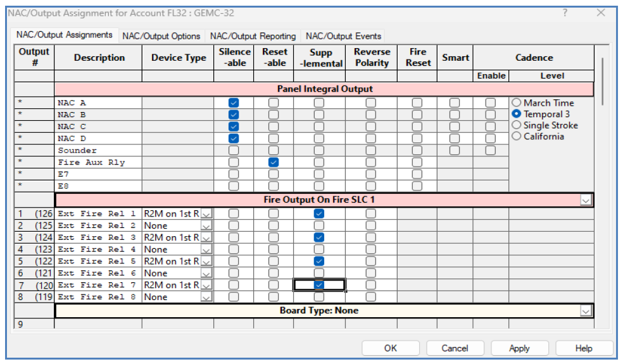This screenshot has width=623, height=364.
Task: Uncheck Silenceable for NAC B
Action: pyautogui.click(x=234, y=115)
